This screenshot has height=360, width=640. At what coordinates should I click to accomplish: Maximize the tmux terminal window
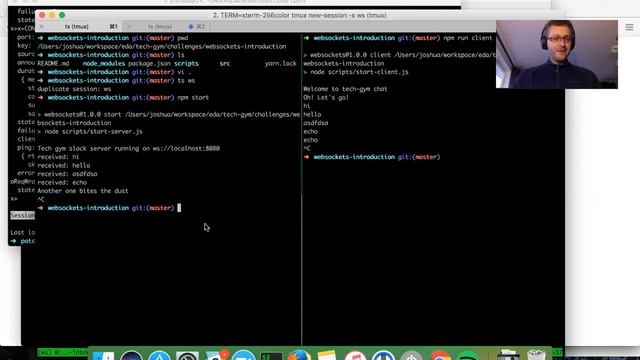coord(62,15)
